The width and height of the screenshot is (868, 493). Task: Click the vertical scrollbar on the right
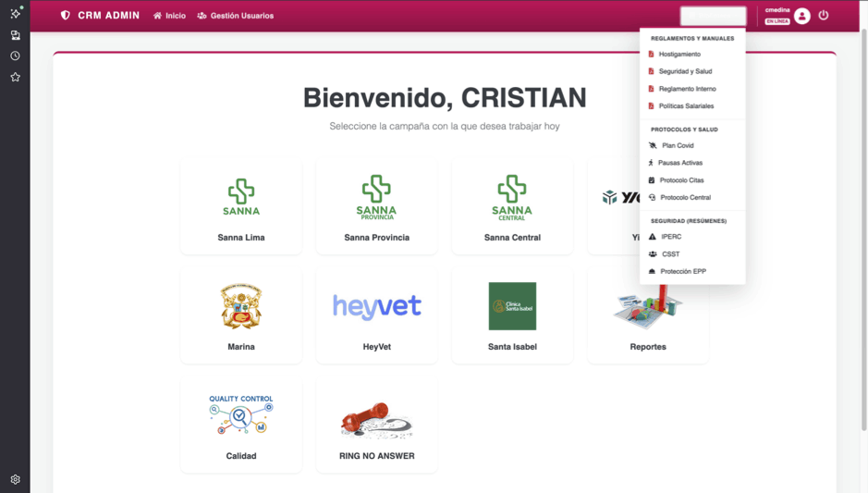tap(864, 230)
